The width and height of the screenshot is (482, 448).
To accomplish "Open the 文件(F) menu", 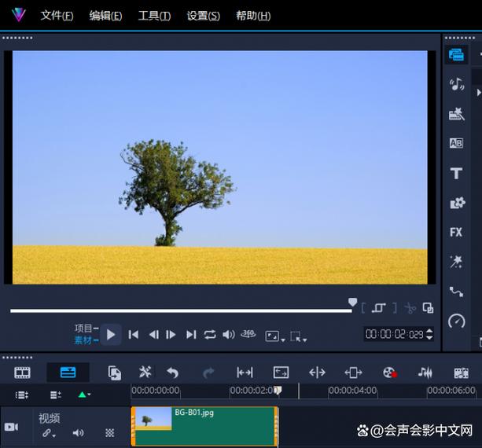I will coord(57,16).
